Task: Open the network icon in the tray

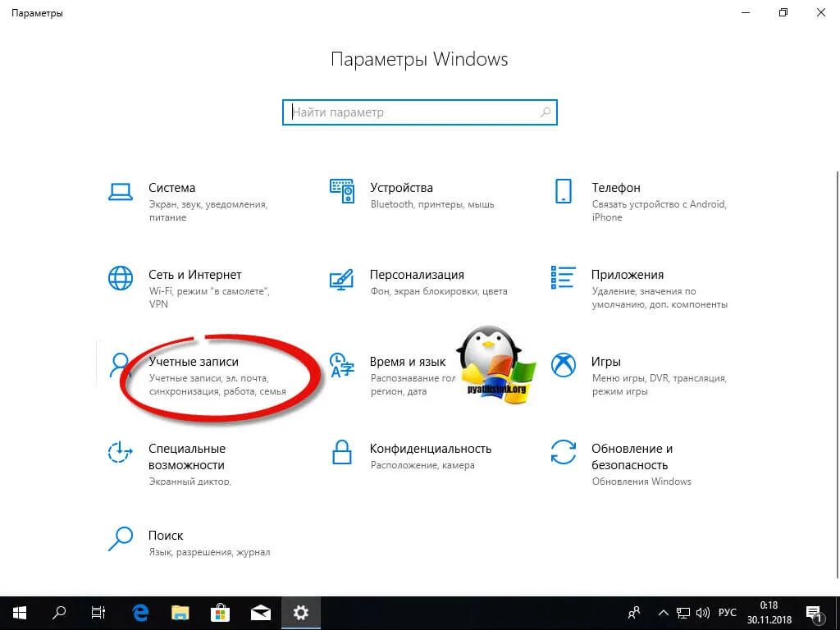Action: click(683, 613)
